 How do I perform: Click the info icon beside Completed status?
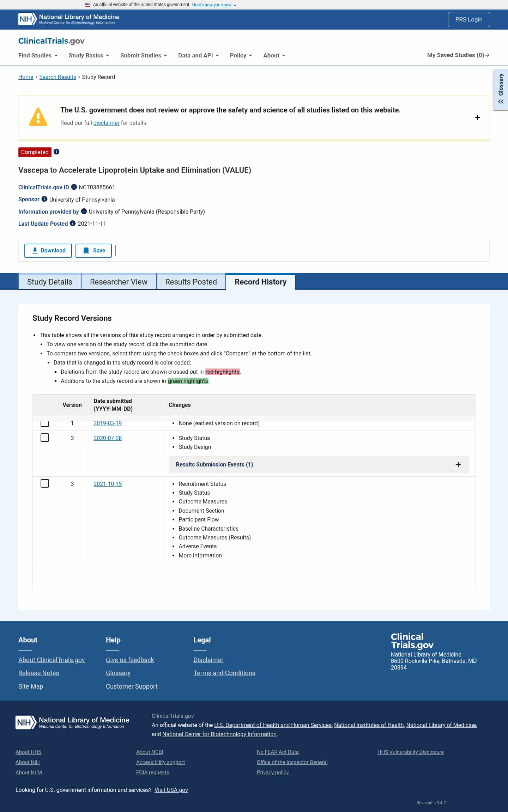point(56,152)
